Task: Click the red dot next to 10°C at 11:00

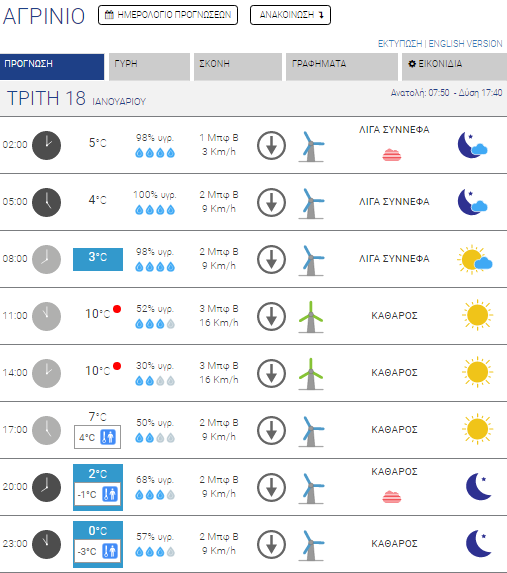Action: click(x=117, y=309)
